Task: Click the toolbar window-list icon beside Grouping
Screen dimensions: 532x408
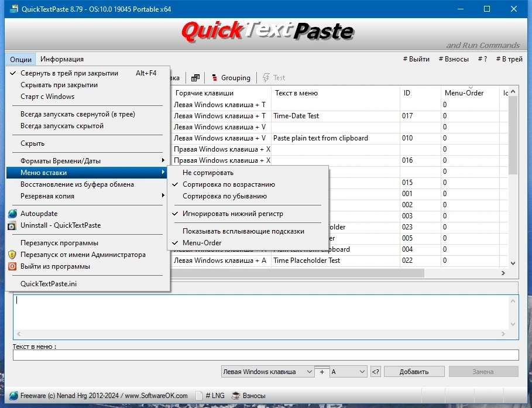Action: 195,78
